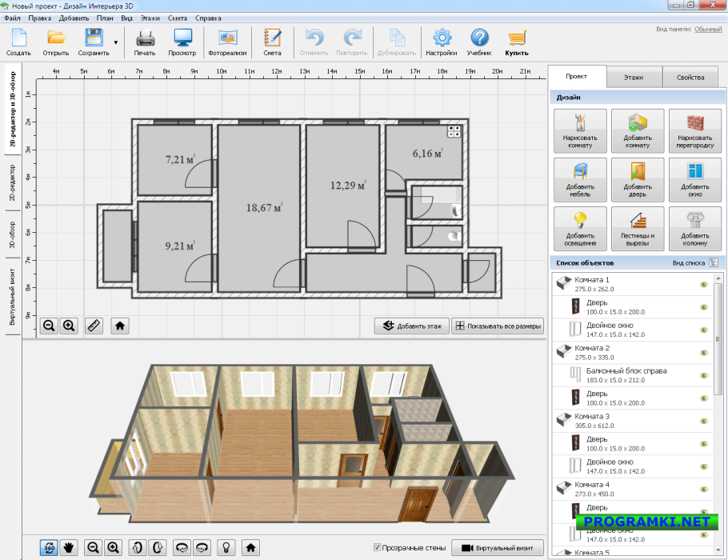728x560 pixels.
Task: Open the Этажи menu in the menu bar
Action: coord(150,18)
